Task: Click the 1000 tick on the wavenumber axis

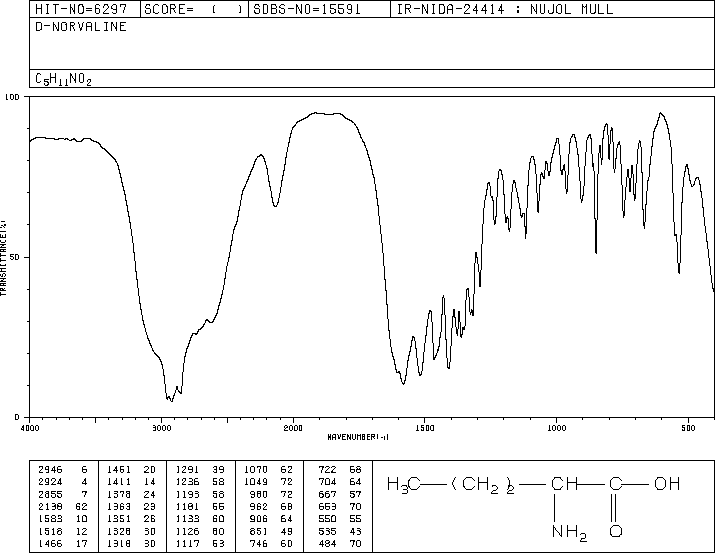Action: tap(556, 428)
